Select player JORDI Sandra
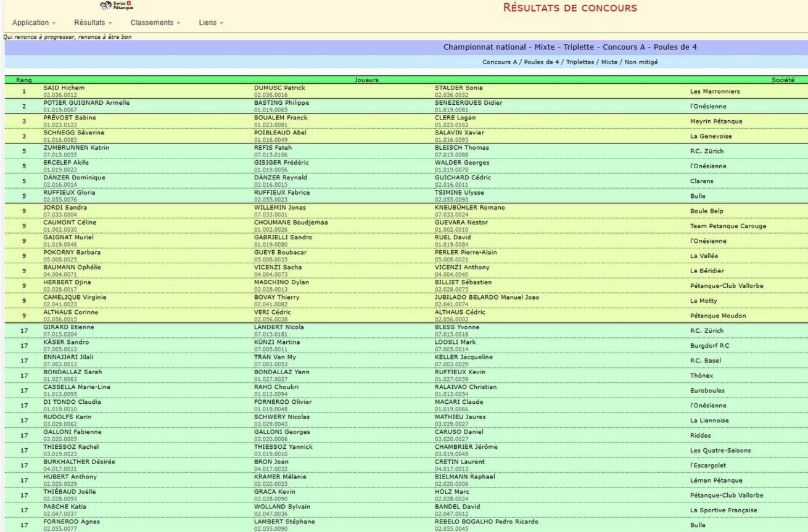 [65, 208]
